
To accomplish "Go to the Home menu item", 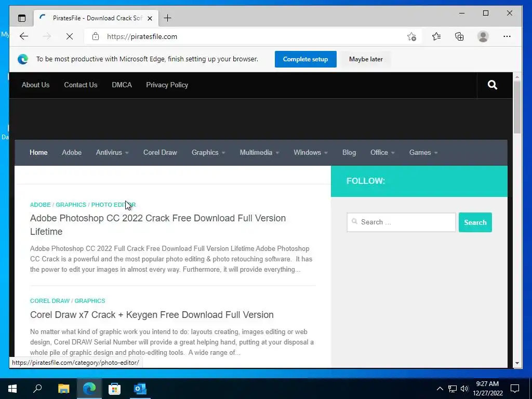I will (38, 152).
